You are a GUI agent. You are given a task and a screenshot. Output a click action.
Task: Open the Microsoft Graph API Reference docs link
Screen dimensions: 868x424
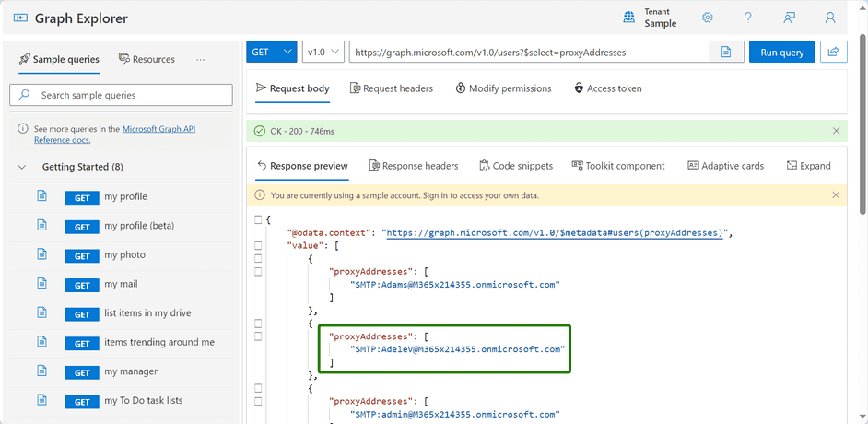tap(114, 135)
